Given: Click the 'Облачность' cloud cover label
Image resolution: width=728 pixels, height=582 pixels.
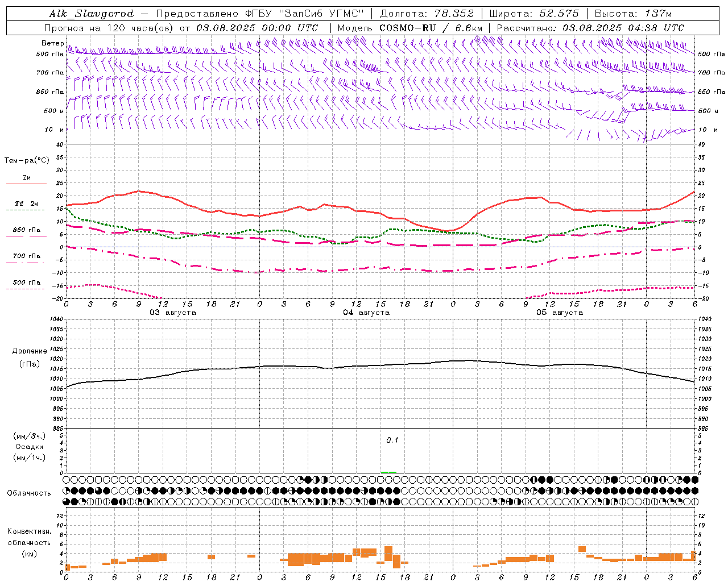Looking at the screenshot, I should click(29, 493).
